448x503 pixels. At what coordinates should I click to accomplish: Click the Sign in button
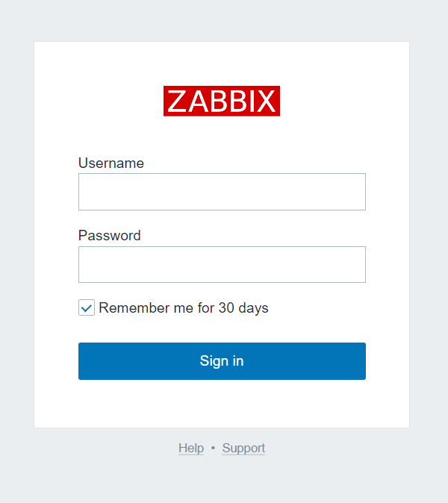[222, 361]
